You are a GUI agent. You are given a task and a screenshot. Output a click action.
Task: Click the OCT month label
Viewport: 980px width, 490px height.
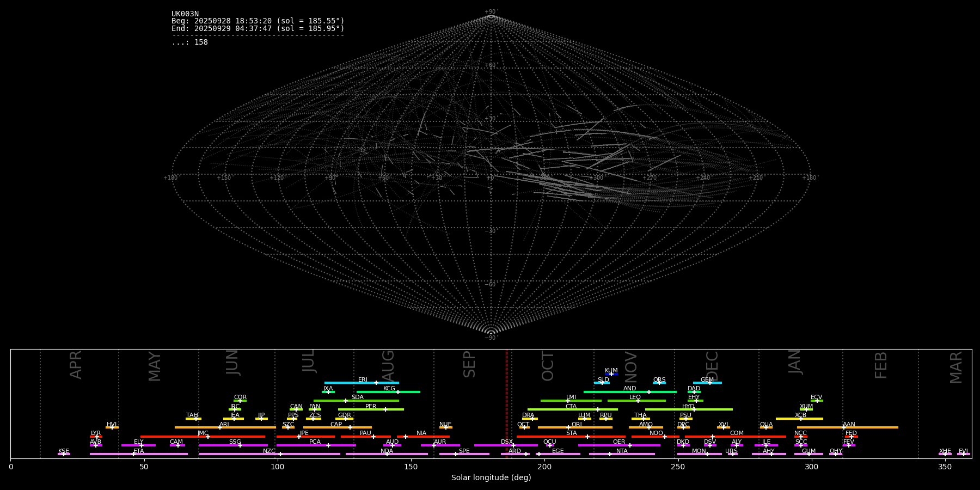[548, 365]
